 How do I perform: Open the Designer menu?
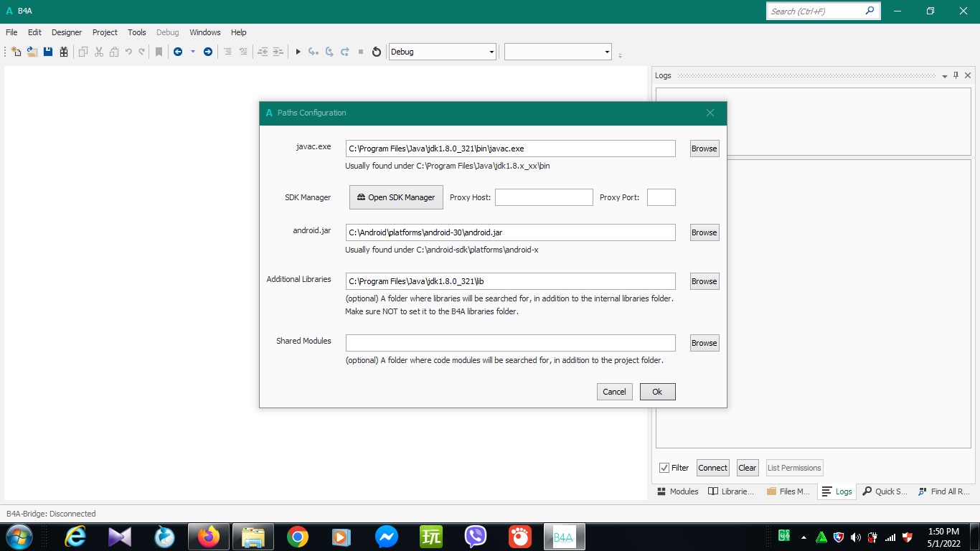pyautogui.click(x=67, y=32)
